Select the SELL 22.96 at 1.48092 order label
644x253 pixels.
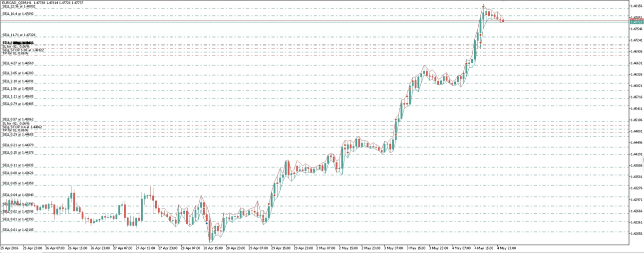point(18,6)
